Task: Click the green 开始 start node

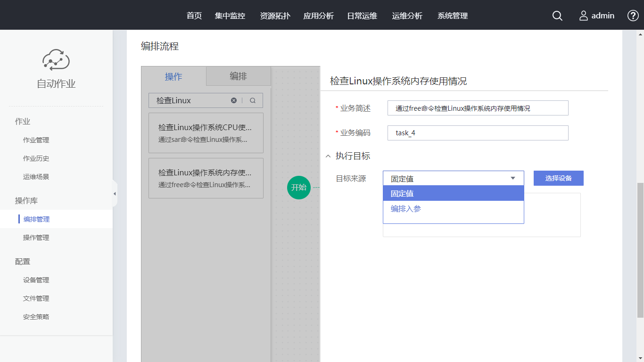Action: [298, 187]
